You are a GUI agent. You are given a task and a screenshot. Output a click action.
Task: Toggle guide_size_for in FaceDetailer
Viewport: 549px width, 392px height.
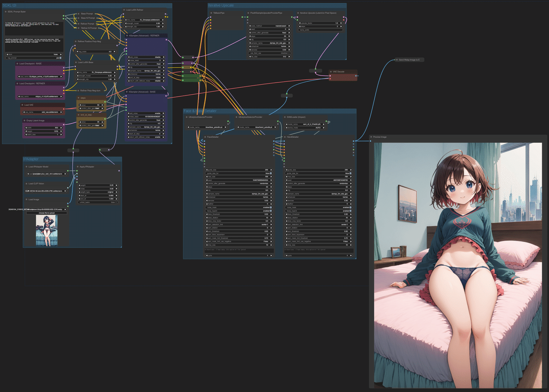pyautogui.click(x=239, y=173)
